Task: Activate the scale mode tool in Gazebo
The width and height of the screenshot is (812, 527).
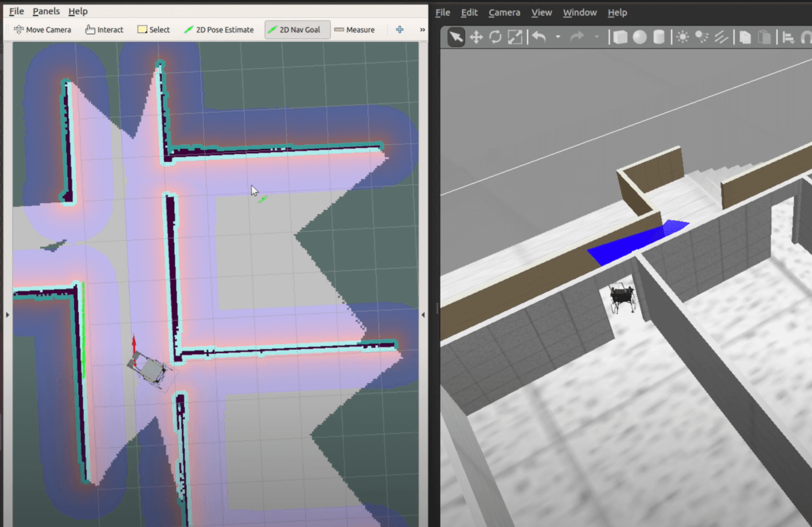Action: pyautogui.click(x=515, y=37)
